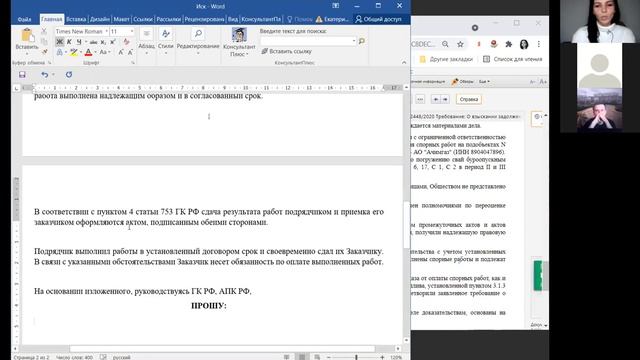Switch to Print Layout view in status bar
Image resolution: width=640 pixels, height=360 pixels.
coord(302,357)
